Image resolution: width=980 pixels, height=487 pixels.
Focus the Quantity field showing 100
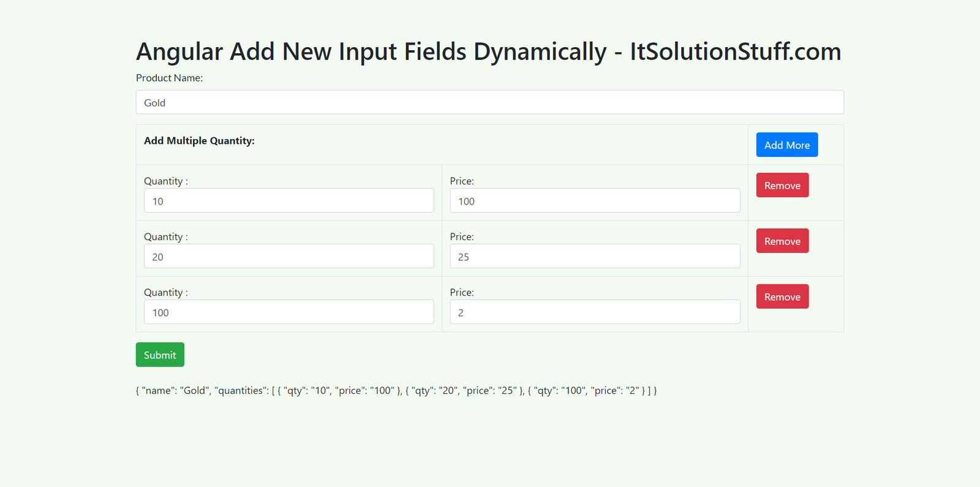tap(288, 312)
